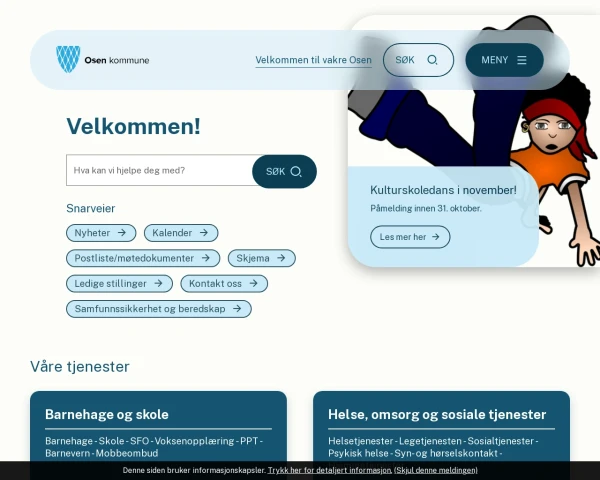Click the Våre tjenester heading text
600x480 pixels.
80,367
